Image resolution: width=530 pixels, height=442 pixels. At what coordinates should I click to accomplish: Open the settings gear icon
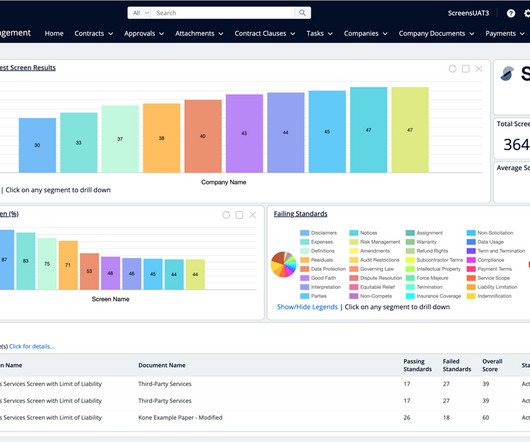coord(527,13)
